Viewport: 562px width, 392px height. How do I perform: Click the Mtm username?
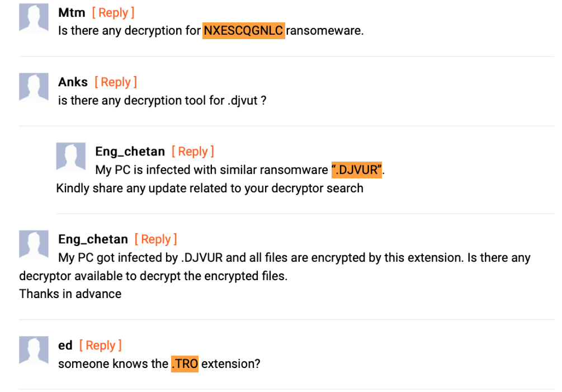point(71,13)
